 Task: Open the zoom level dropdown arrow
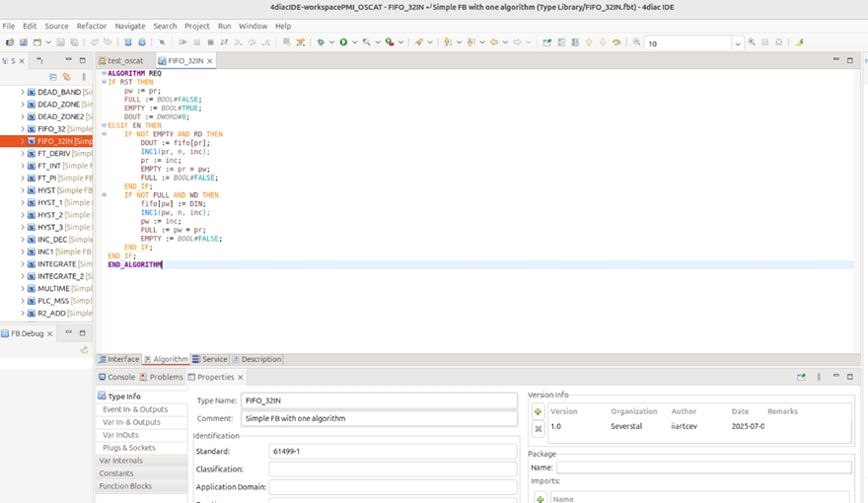coord(738,43)
